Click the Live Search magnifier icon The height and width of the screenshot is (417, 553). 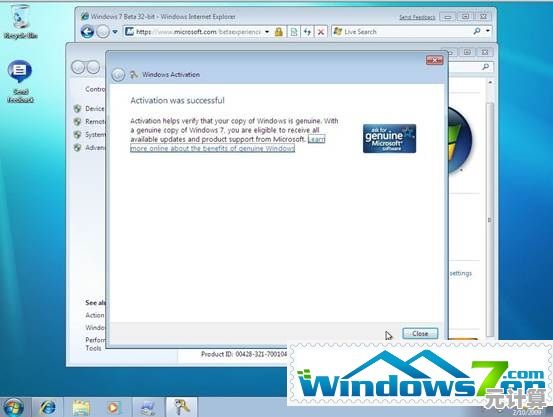pos(477,31)
